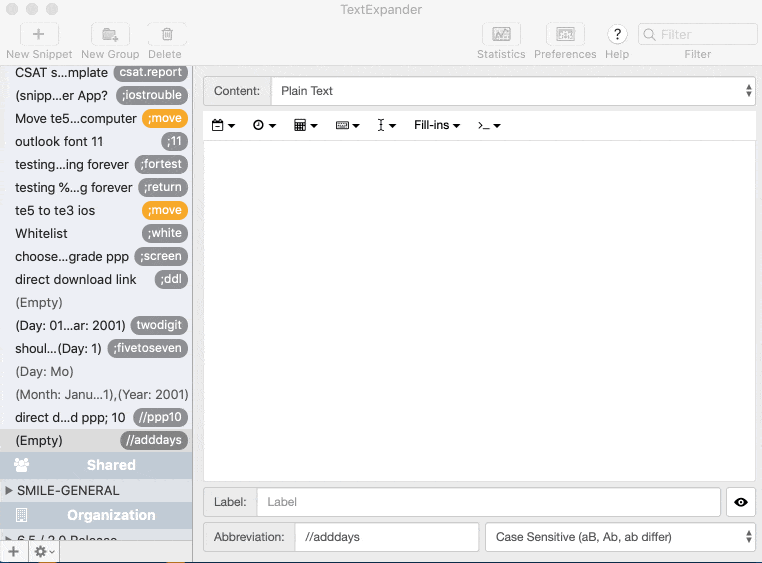Click the csat.report abbreviation badge

(151, 72)
